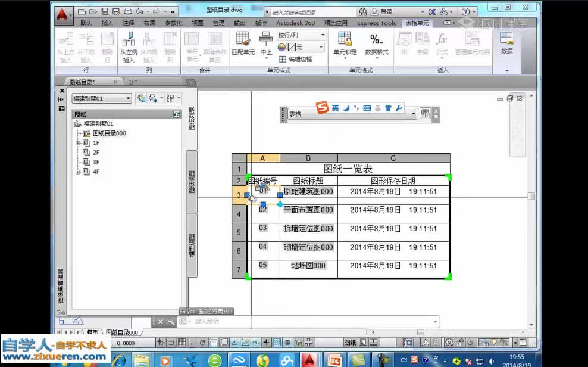Viewport: 588px width, 367px height.
Task: Open the Internet Explorer taskbar icon
Action: click(x=120, y=360)
